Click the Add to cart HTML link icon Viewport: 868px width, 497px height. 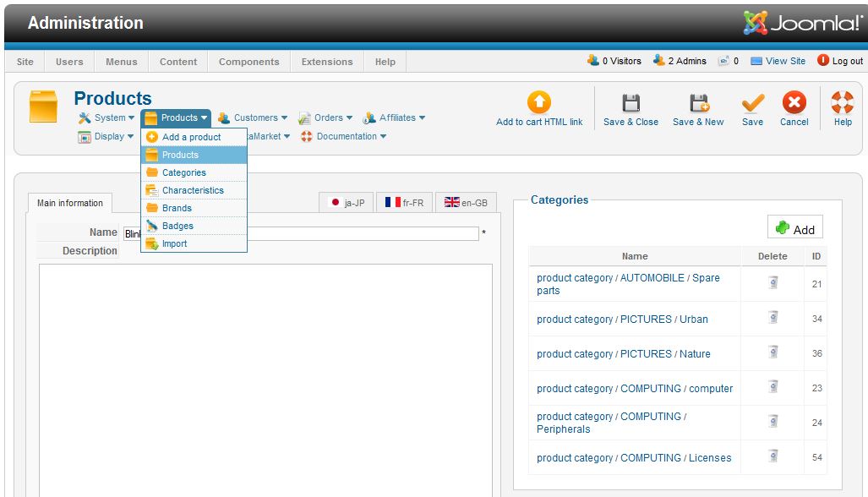pos(539,101)
